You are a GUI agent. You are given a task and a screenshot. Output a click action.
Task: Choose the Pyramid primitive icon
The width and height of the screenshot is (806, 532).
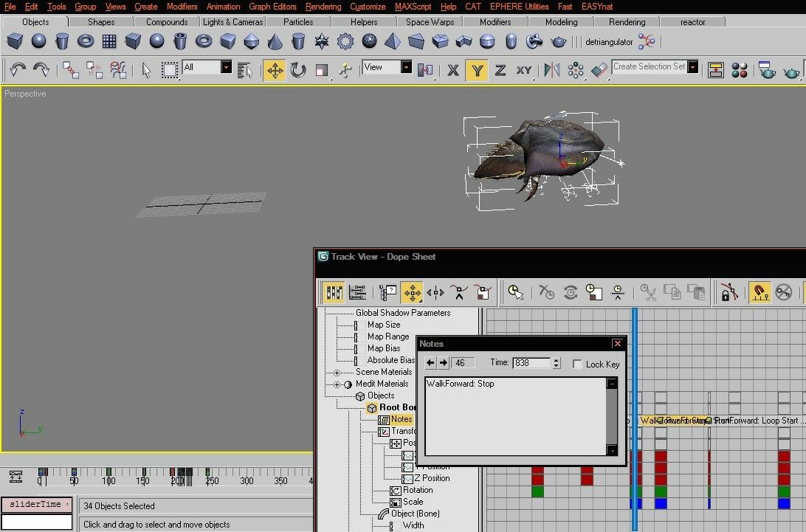393,41
